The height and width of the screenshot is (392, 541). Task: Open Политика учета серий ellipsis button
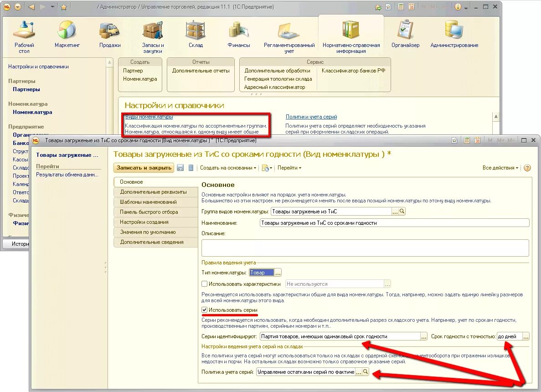point(359,372)
